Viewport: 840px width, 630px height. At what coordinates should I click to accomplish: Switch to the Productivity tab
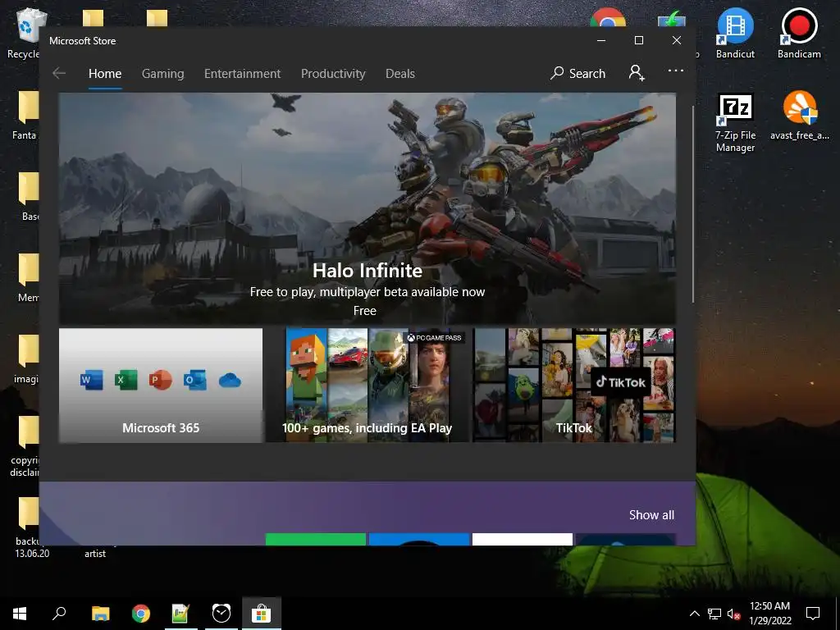tap(333, 73)
